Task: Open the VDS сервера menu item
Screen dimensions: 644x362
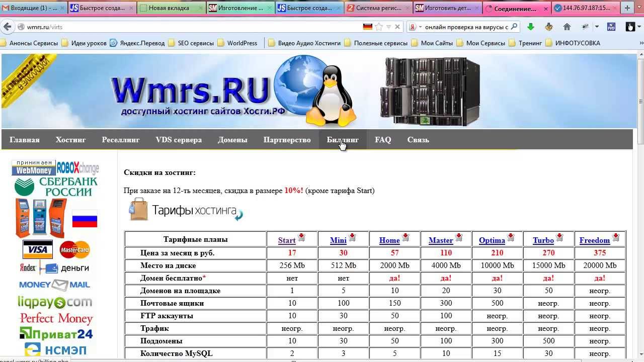Action: click(179, 140)
